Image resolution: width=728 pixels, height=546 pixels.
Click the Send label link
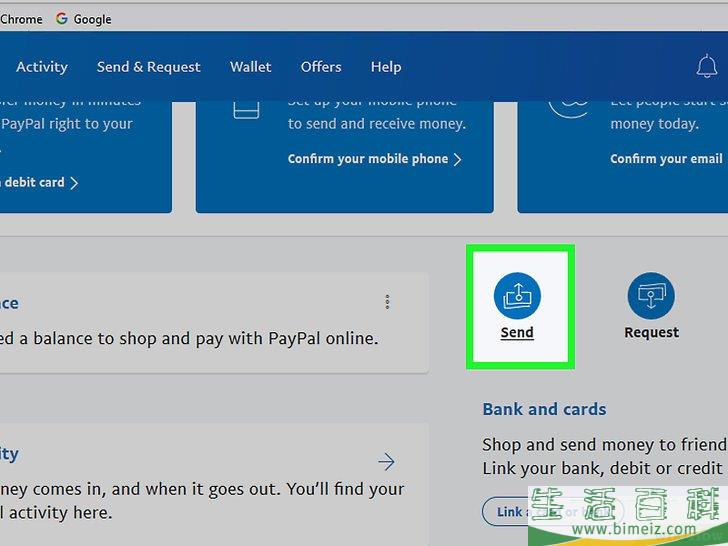coord(517,332)
